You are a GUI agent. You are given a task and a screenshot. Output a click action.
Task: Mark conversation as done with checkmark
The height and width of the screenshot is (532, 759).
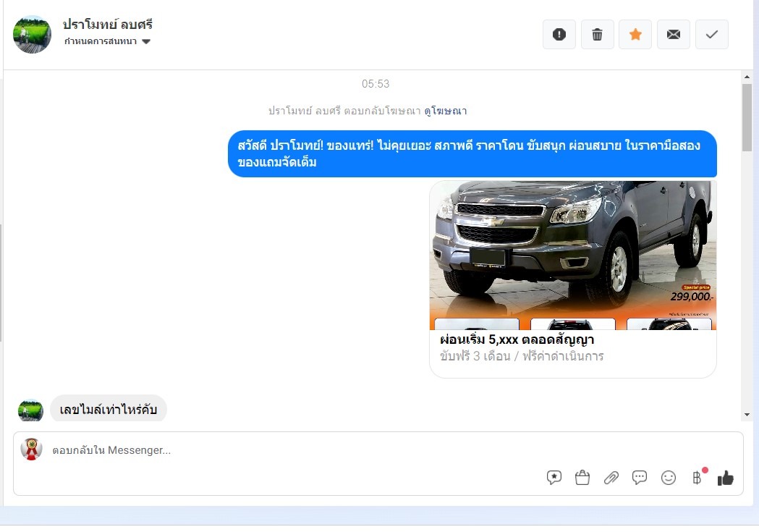pyautogui.click(x=711, y=34)
